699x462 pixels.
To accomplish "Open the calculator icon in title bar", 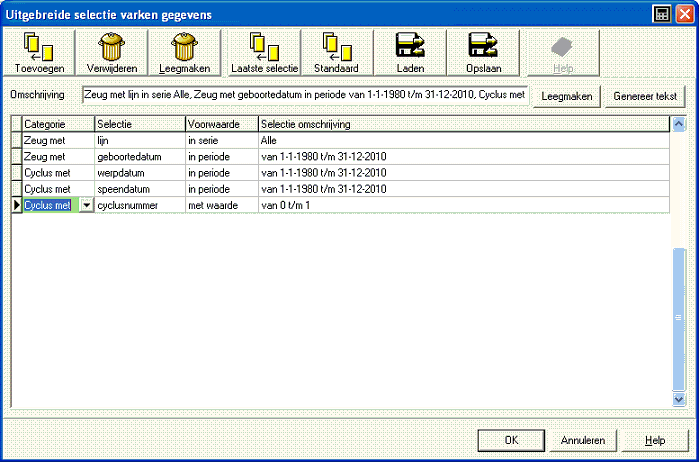I will click(662, 14).
